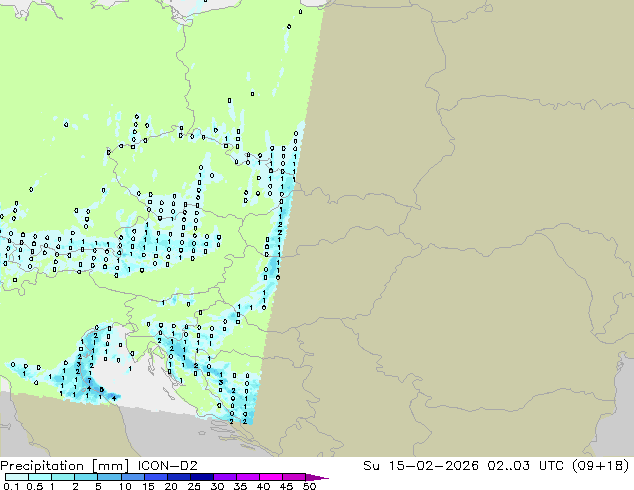The width and height of the screenshot is (634, 490).
Task: Select the 30–35 mm purple legend swatch
Action: point(224,477)
